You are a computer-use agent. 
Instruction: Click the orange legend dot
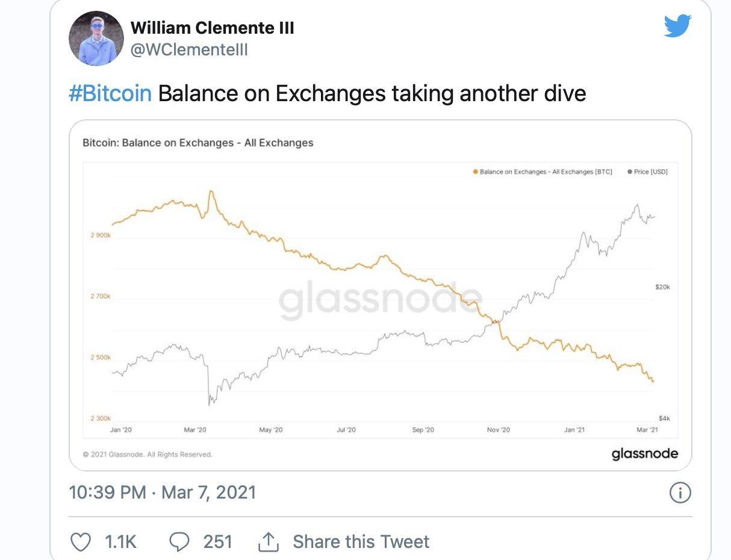(x=475, y=172)
